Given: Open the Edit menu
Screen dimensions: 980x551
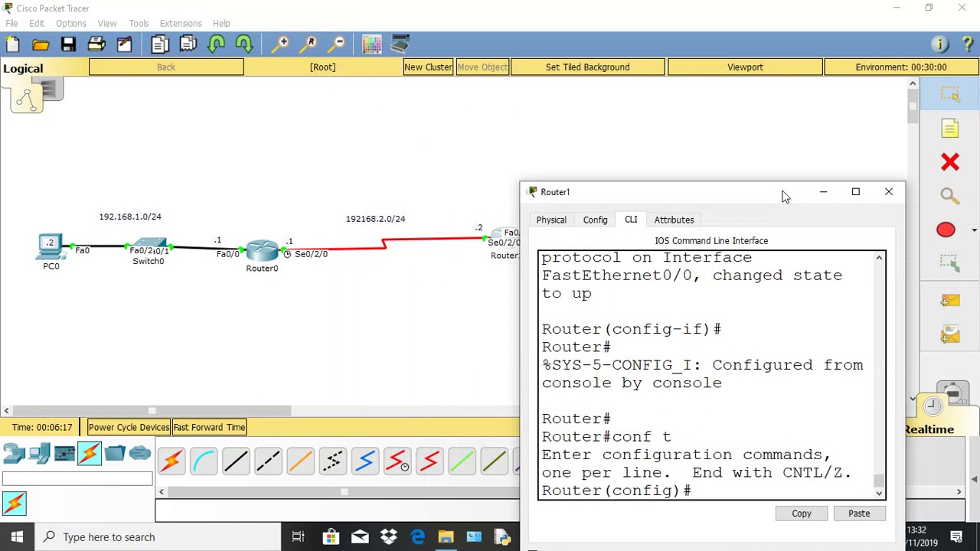Looking at the screenshot, I should (x=37, y=24).
